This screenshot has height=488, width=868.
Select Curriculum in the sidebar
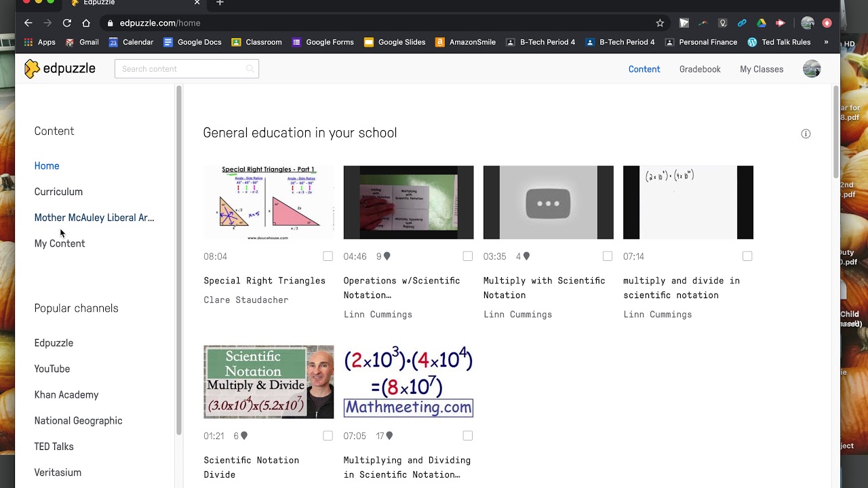tap(58, 192)
